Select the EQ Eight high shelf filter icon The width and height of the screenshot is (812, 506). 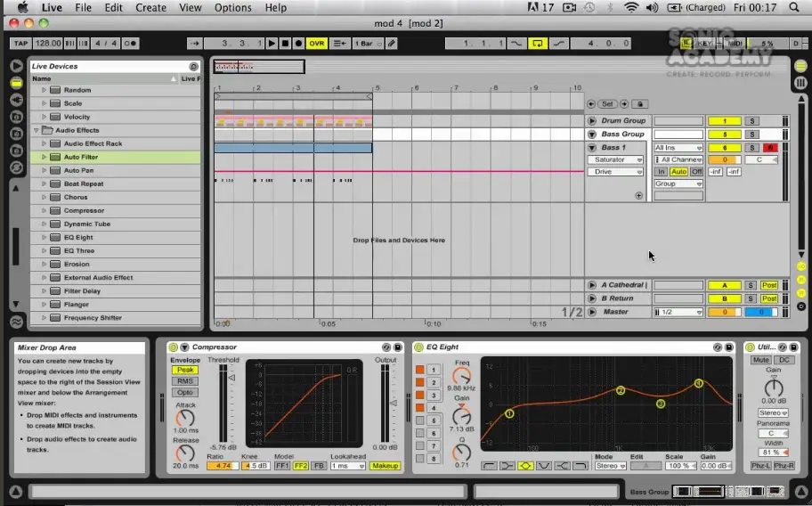[x=563, y=466]
